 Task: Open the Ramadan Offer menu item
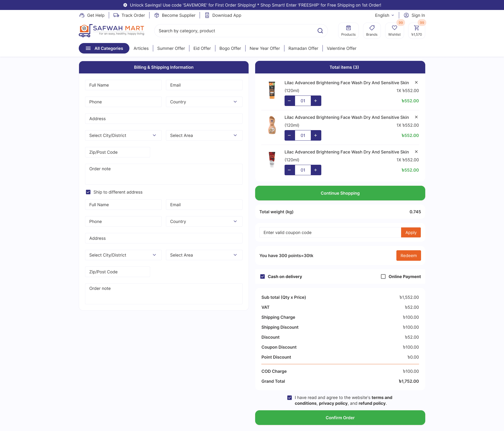tap(303, 48)
